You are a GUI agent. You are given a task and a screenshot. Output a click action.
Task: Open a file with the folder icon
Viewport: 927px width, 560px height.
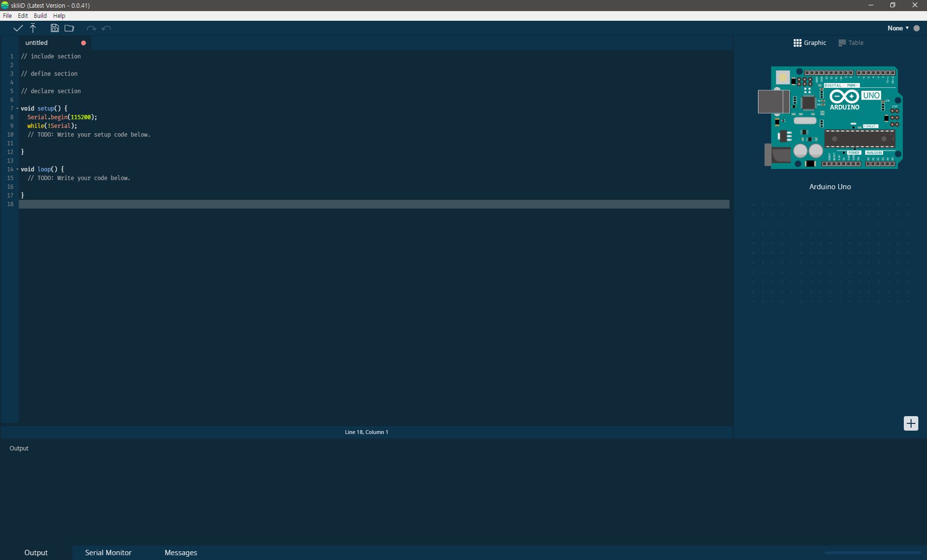70,28
